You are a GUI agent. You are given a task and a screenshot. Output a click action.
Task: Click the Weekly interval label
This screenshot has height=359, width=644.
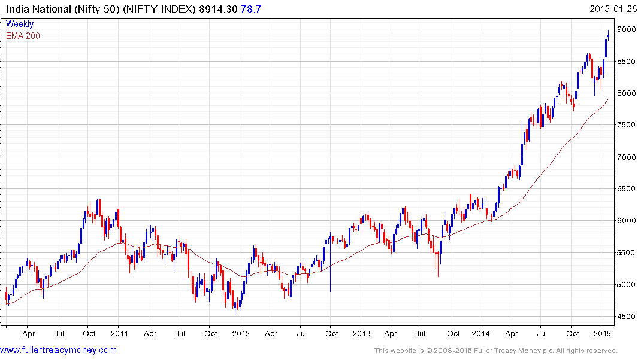(x=20, y=24)
